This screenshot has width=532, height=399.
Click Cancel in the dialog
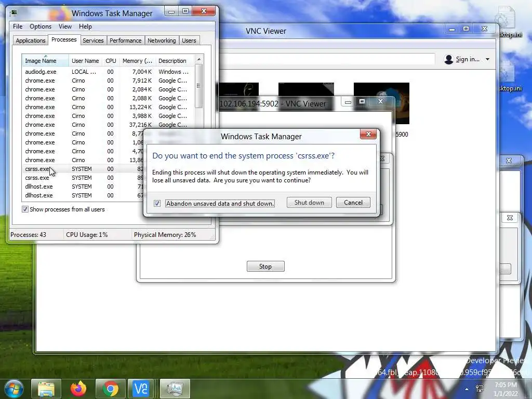353,203
